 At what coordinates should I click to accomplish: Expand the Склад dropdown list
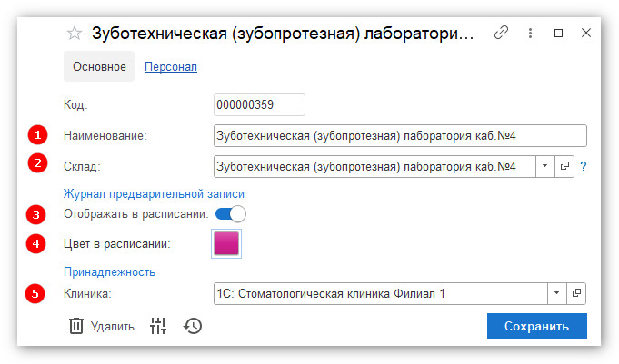pos(545,166)
